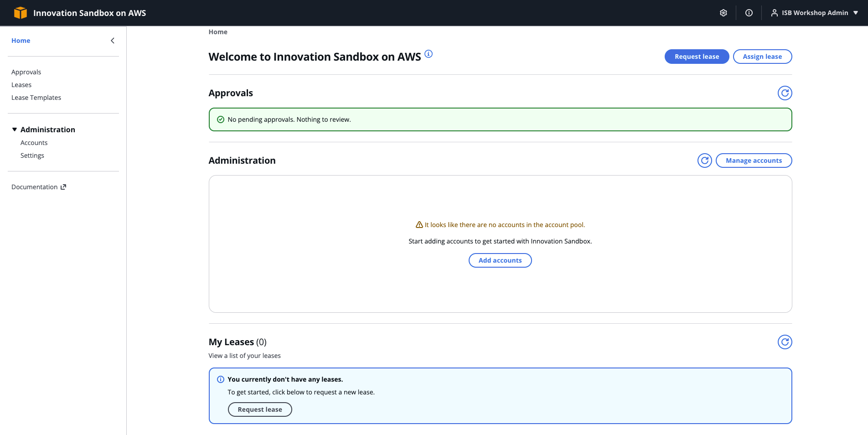Screen dimensions: 868x435
Task: Refresh the Approvals section
Action: coord(785,93)
